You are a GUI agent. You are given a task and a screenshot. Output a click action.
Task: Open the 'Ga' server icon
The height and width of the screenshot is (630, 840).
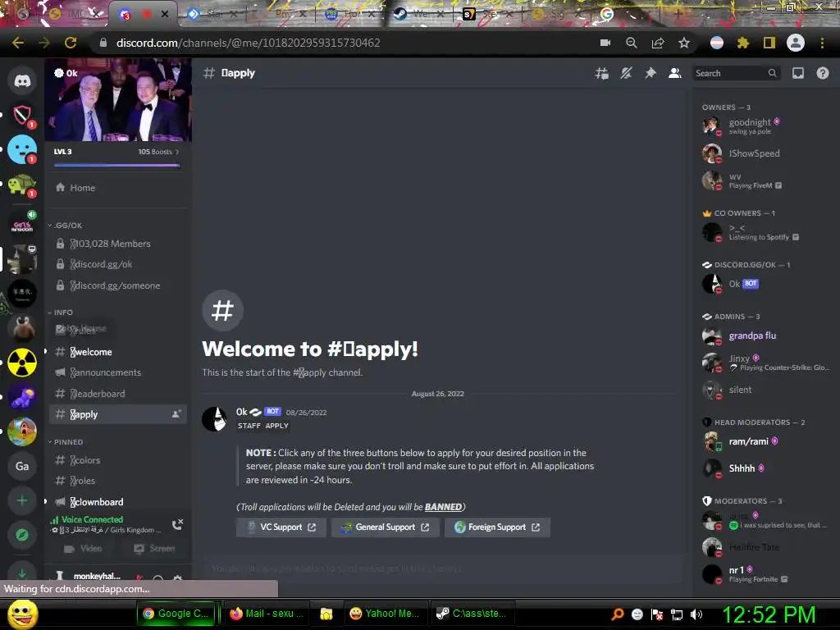tap(22, 466)
